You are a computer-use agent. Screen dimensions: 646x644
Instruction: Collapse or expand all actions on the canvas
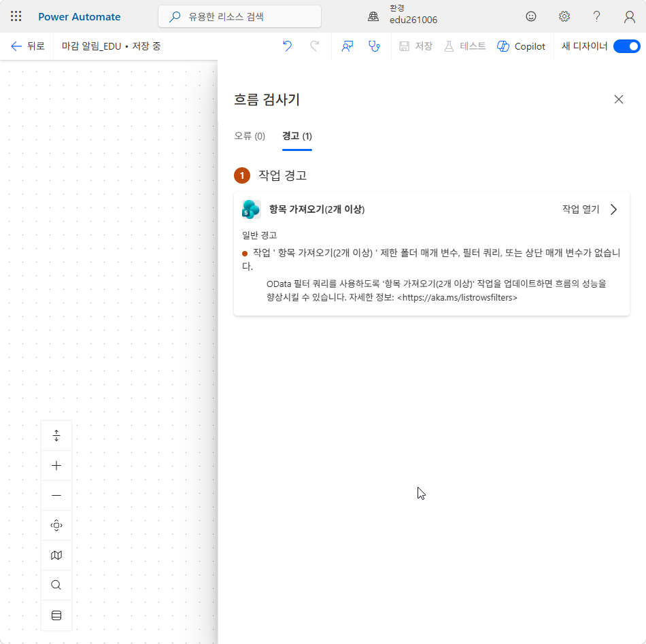[56, 435]
